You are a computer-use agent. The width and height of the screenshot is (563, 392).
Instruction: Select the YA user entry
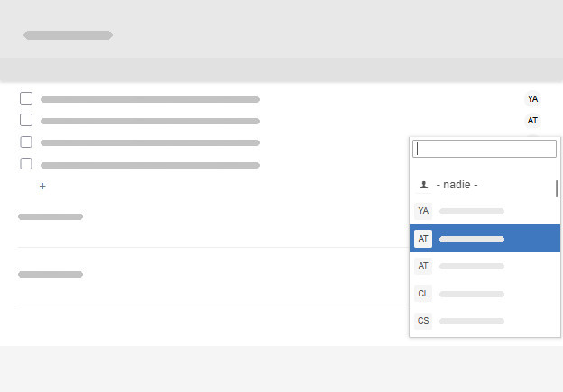pos(471,211)
